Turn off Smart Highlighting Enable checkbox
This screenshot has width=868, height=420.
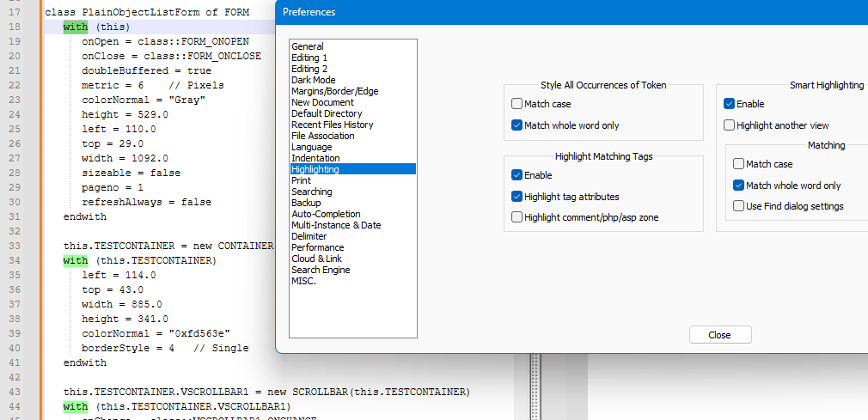[730, 104]
